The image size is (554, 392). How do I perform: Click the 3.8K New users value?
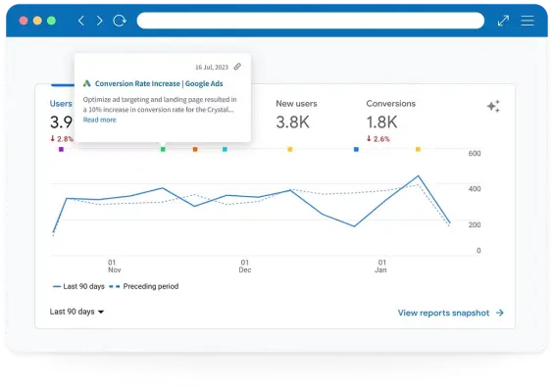tap(292, 122)
